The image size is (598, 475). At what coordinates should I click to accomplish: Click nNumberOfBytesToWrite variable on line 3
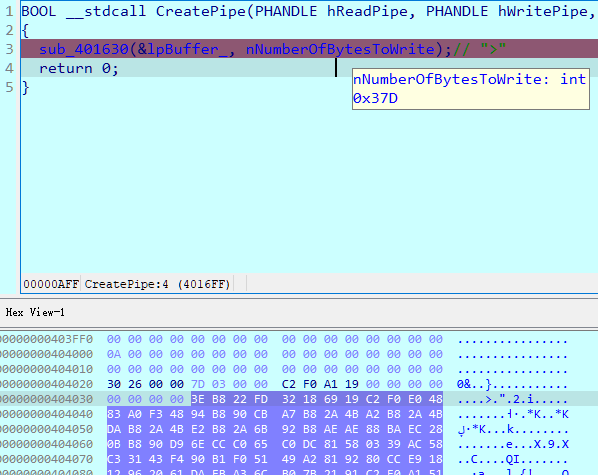point(340,49)
